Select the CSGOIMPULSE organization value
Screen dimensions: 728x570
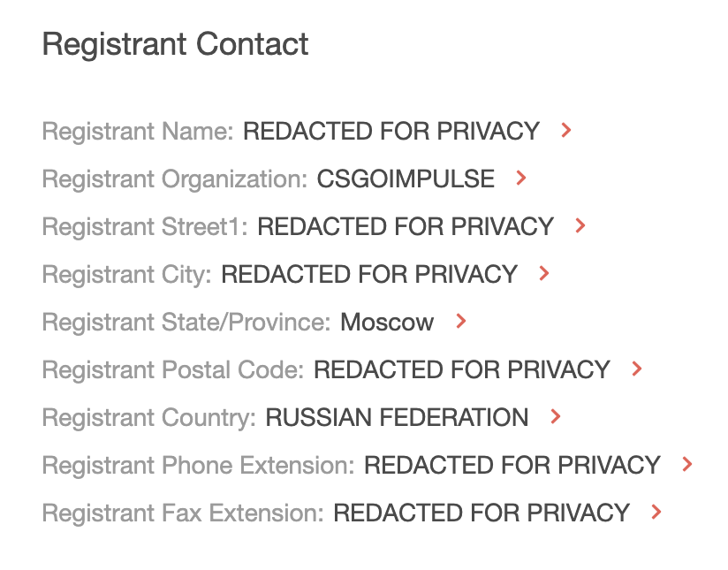pyautogui.click(x=406, y=179)
